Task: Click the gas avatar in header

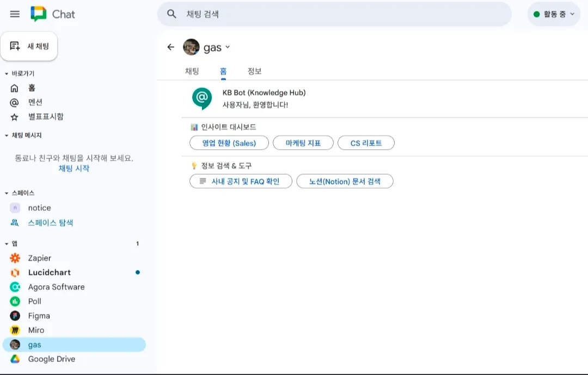Action: click(x=191, y=47)
